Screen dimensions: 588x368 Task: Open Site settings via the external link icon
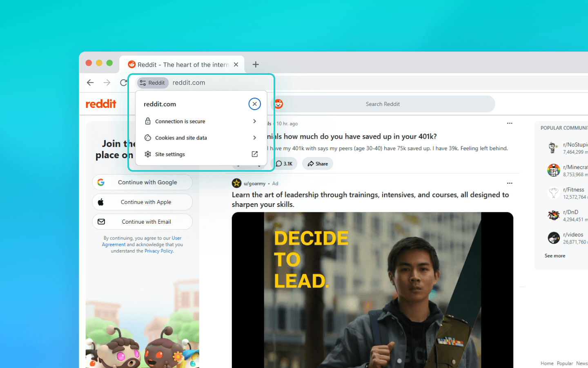tap(254, 154)
